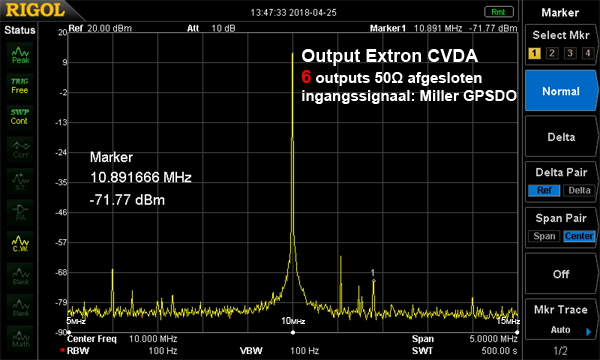600x360 pixels.
Task: Click the SWP Cont status icon
Action: point(20,117)
